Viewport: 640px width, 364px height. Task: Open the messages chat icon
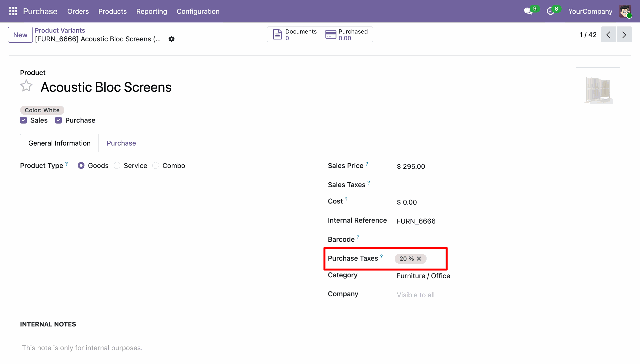click(528, 11)
